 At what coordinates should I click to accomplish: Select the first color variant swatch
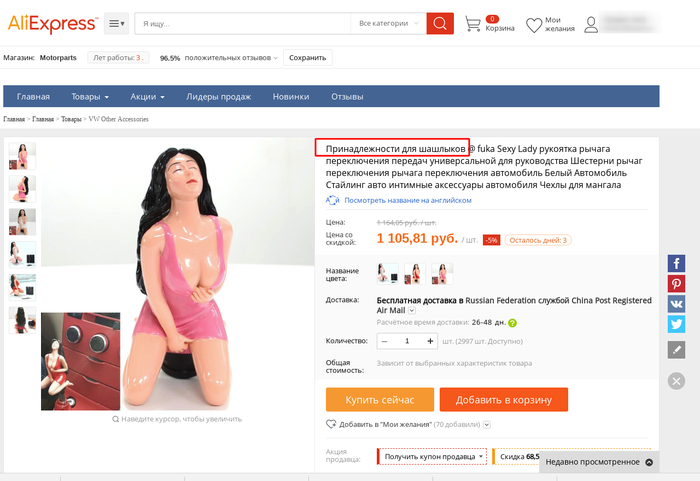point(388,273)
